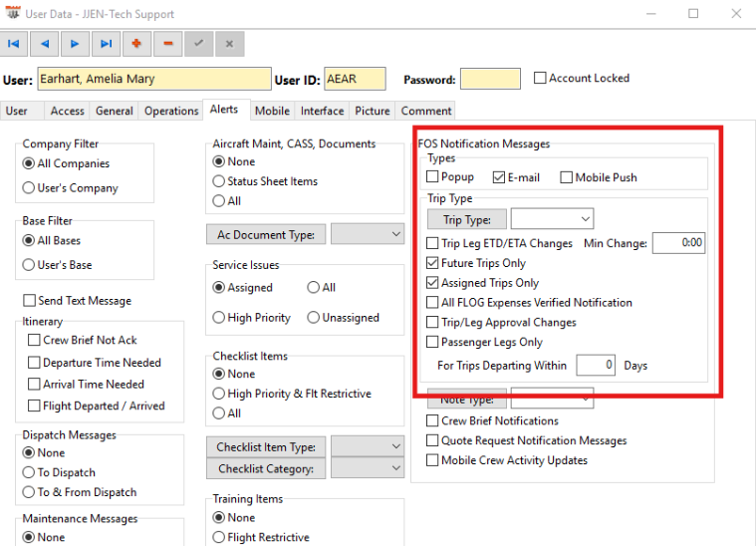The width and height of the screenshot is (756, 546).
Task: Add a new user record
Action: point(136,44)
